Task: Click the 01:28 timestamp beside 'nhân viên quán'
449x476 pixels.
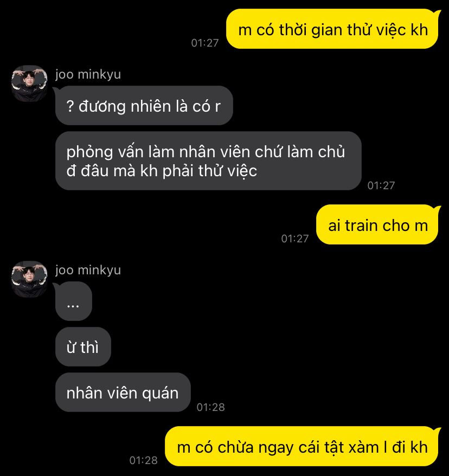Action: coord(211,407)
